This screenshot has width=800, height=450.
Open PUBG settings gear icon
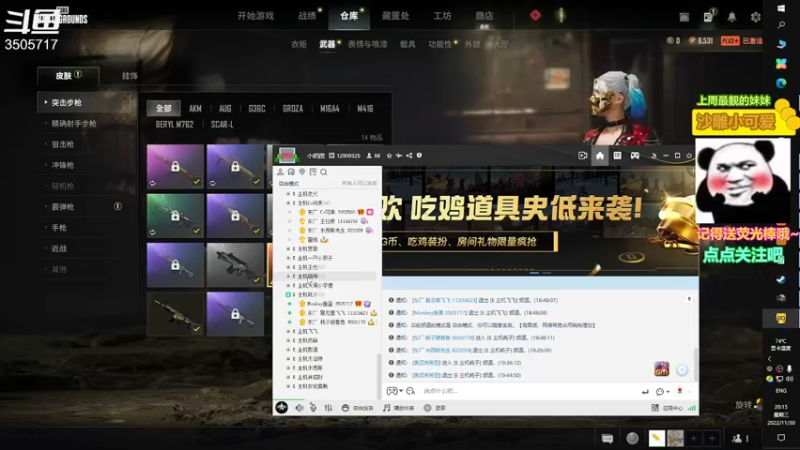pyautogui.click(x=756, y=17)
